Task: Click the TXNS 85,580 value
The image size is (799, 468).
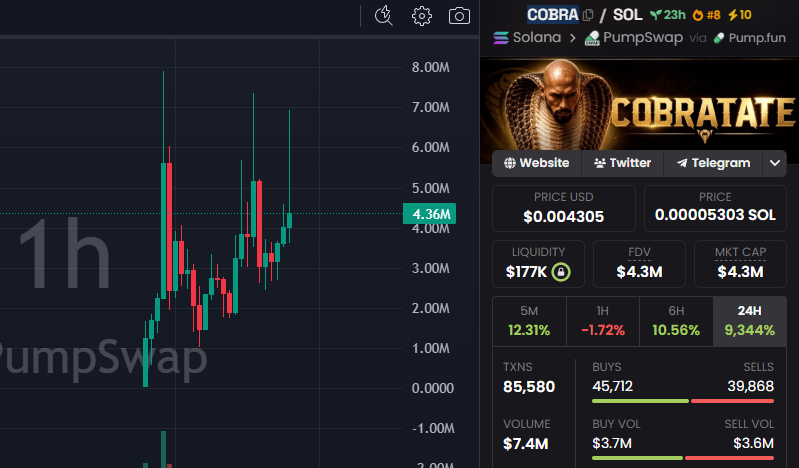Action: click(529, 387)
